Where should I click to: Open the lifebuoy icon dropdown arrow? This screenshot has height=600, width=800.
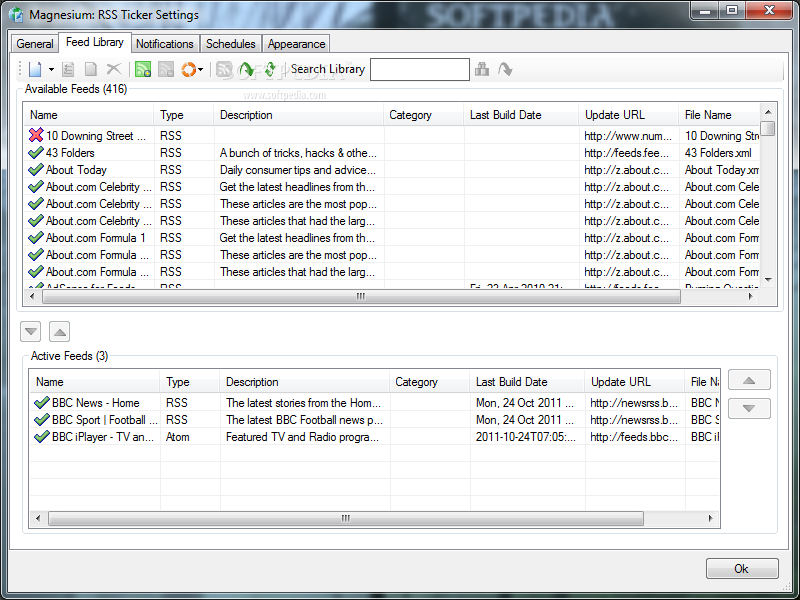coord(201,69)
